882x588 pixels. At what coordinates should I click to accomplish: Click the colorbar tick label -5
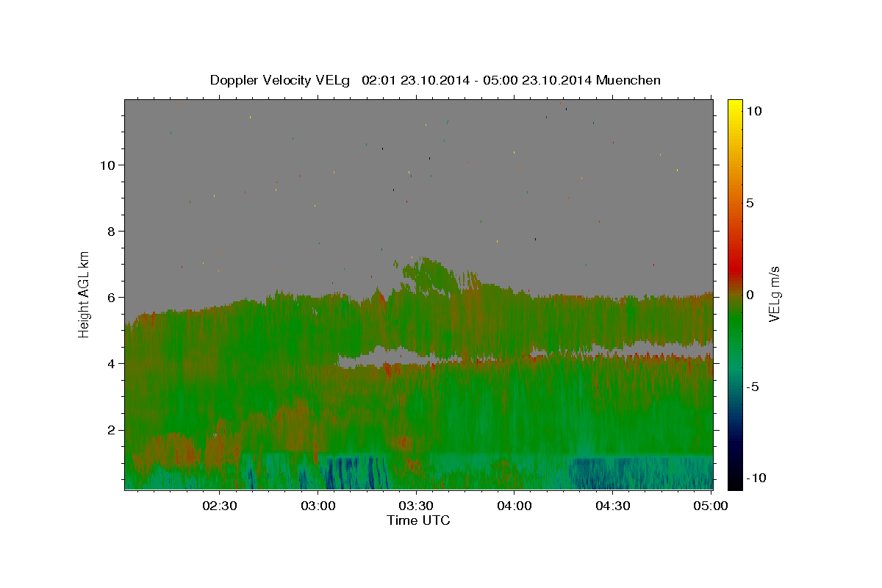click(752, 387)
